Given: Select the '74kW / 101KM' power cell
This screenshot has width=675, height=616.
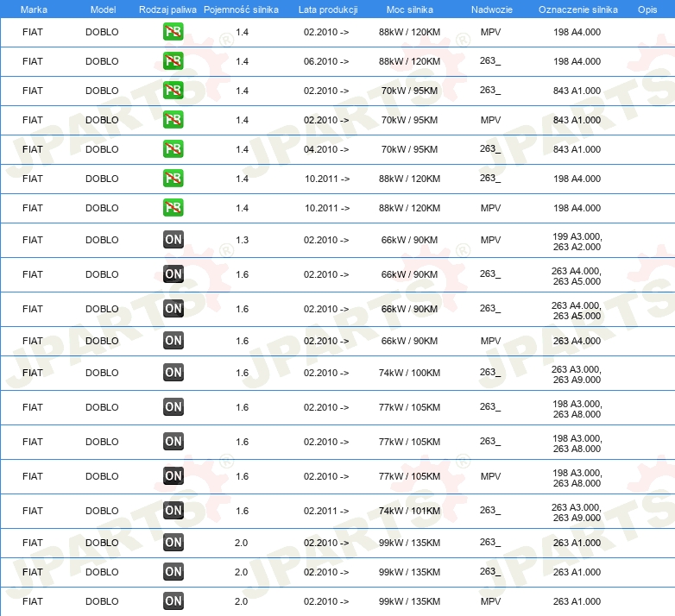Looking at the screenshot, I should [409, 511].
